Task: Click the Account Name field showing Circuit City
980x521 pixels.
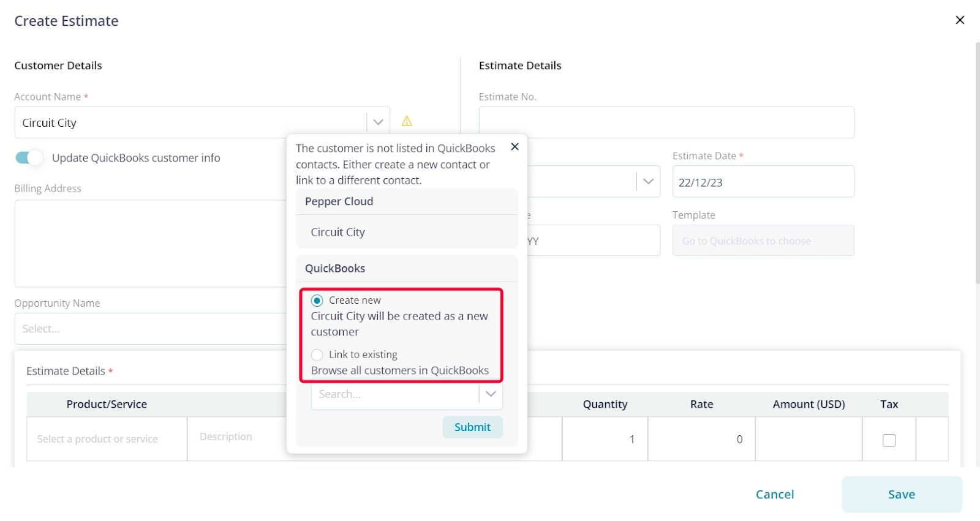Action: 202,122
